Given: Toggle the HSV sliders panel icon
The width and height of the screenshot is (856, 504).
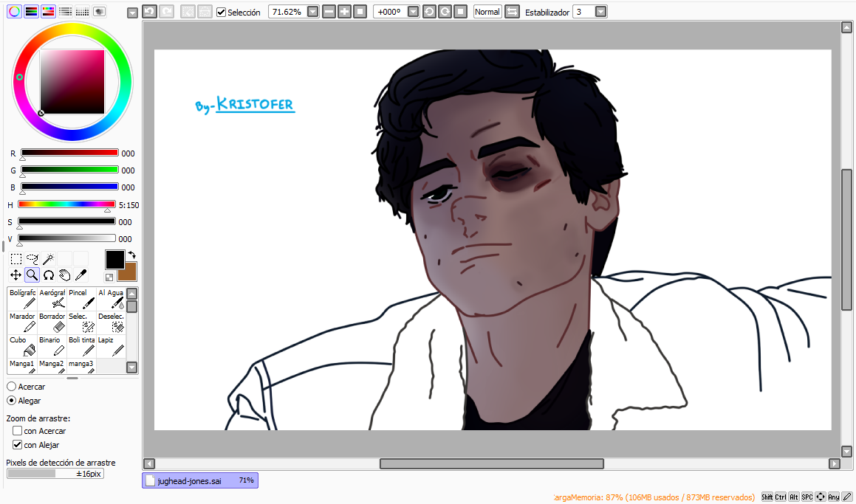Looking at the screenshot, I should 48,12.
